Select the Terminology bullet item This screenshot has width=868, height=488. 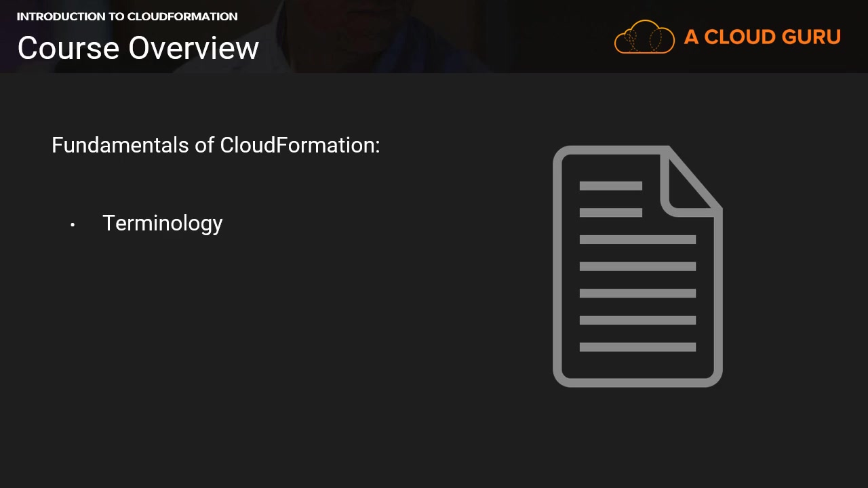[x=162, y=224]
